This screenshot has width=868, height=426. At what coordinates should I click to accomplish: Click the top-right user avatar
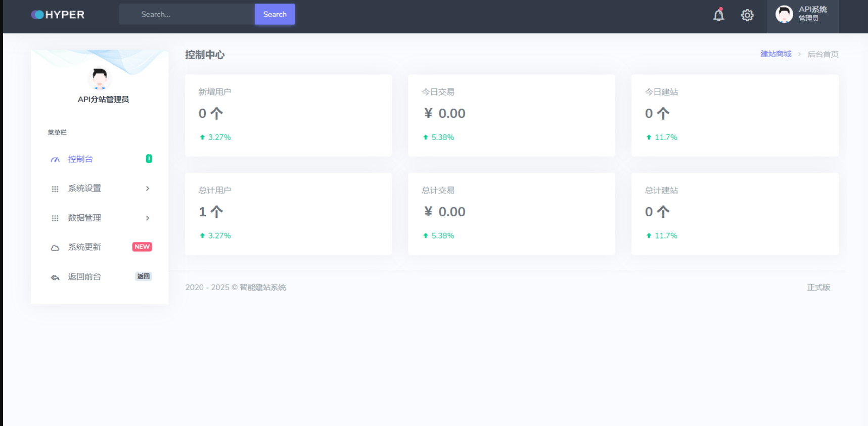pos(784,14)
